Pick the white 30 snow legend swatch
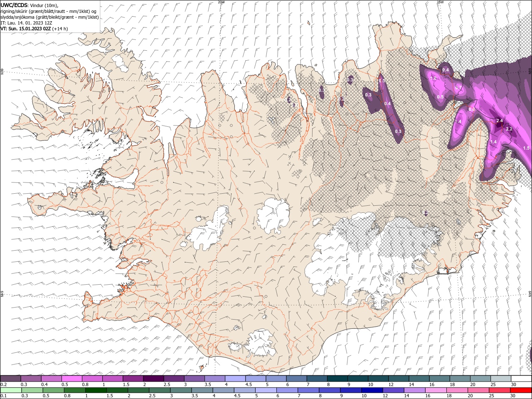 point(521,379)
